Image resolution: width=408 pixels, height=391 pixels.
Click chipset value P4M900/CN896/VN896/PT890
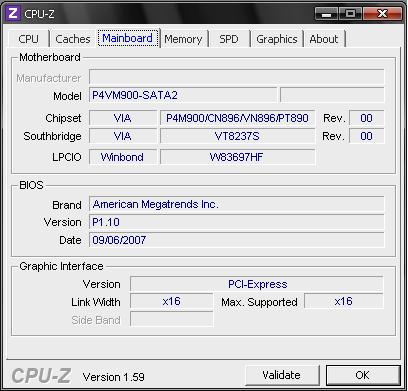(x=237, y=118)
